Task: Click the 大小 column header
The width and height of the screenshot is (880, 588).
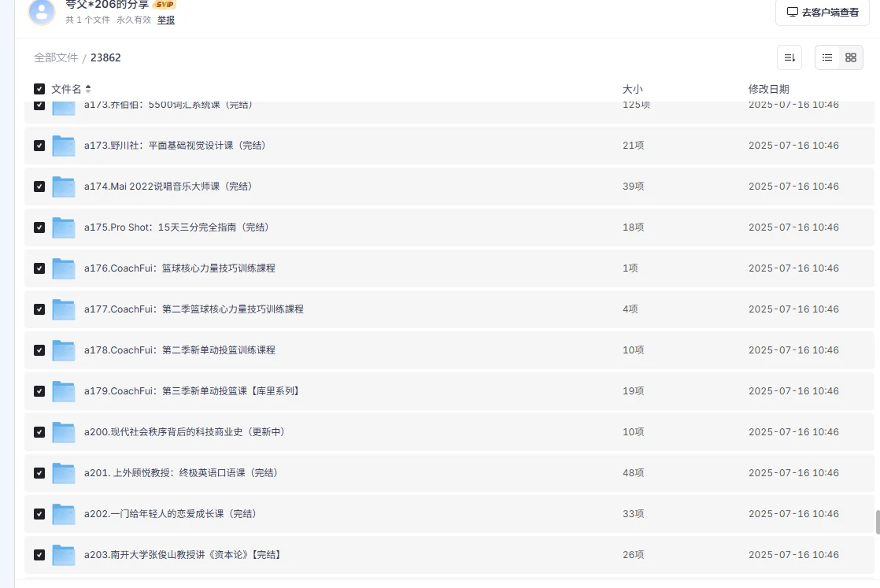Action: point(632,89)
